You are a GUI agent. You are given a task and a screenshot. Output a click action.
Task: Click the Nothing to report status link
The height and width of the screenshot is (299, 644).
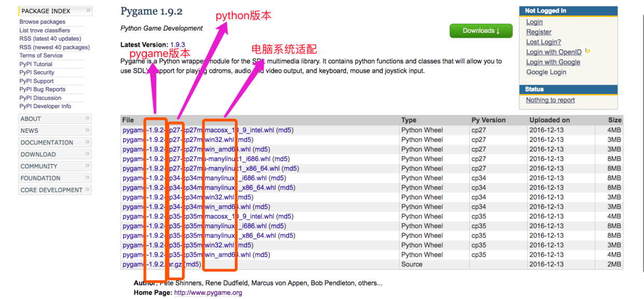click(551, 100)
